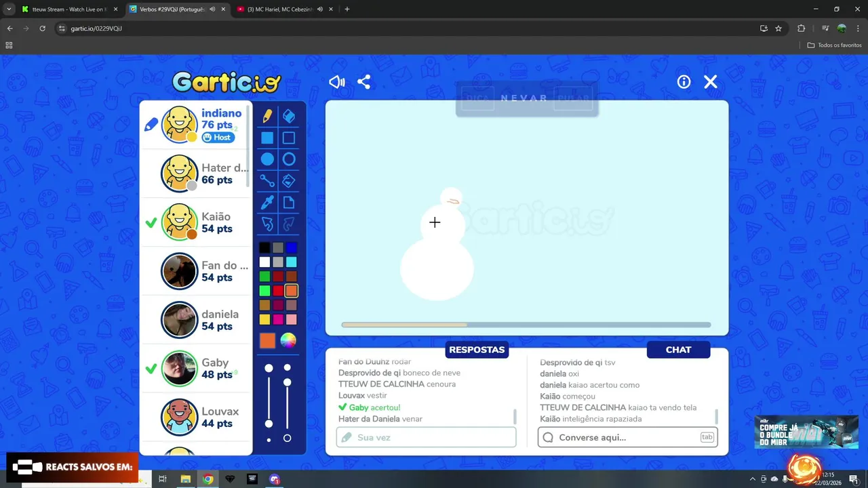868x488 pixels.
Task: Exit the Gartic room with the X
Action: (711, 82)
